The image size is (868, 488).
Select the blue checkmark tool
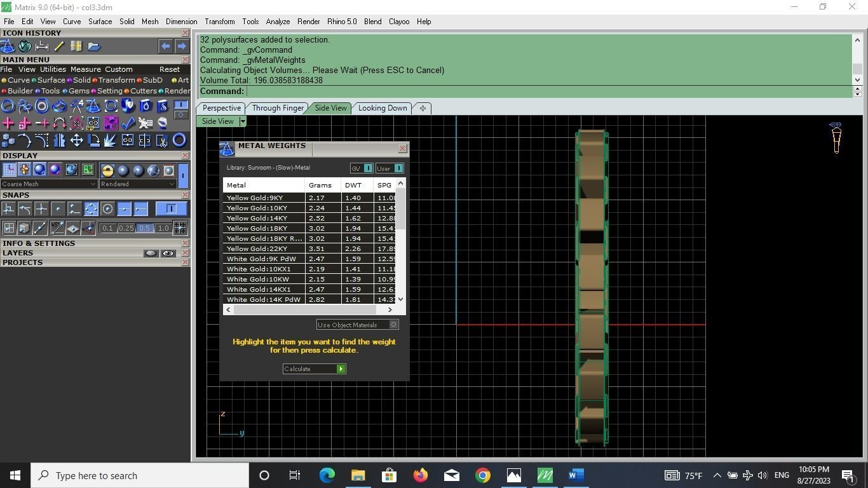128,123
